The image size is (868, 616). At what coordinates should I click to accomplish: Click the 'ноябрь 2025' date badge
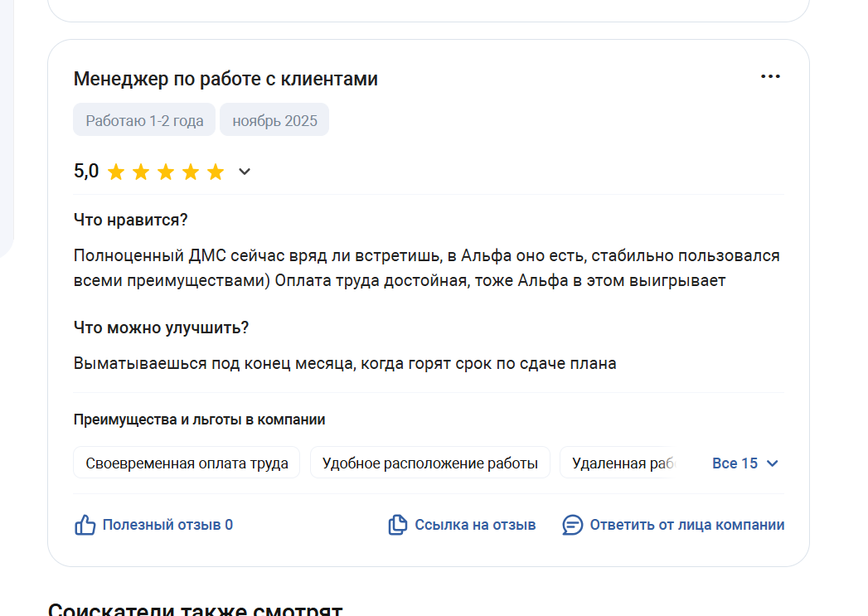[274, 120]
